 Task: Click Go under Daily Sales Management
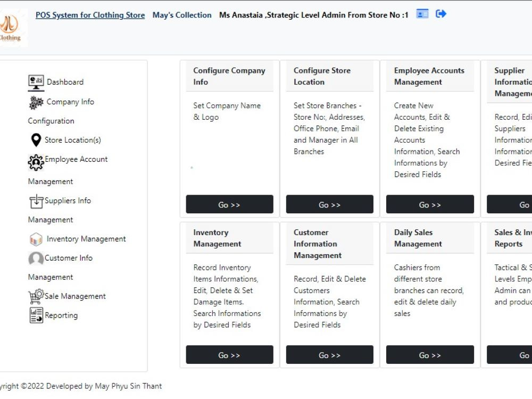click(430, 354)
